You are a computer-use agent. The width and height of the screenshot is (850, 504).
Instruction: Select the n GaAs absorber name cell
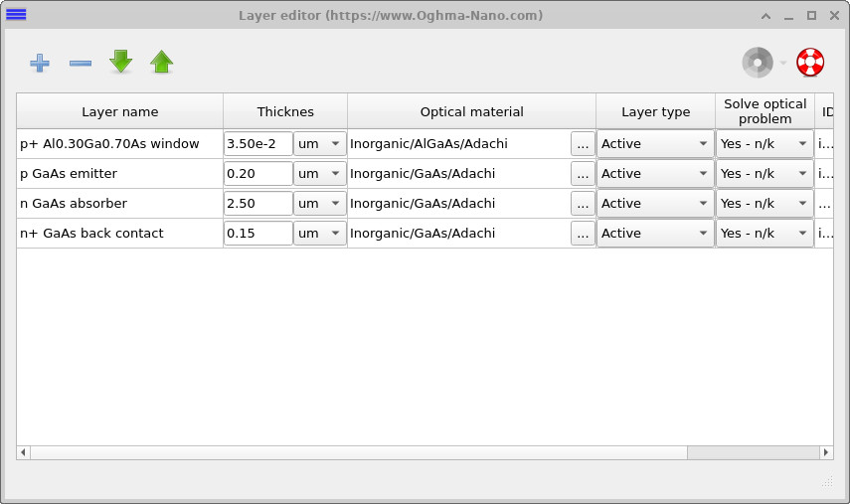tap(120, 203)
